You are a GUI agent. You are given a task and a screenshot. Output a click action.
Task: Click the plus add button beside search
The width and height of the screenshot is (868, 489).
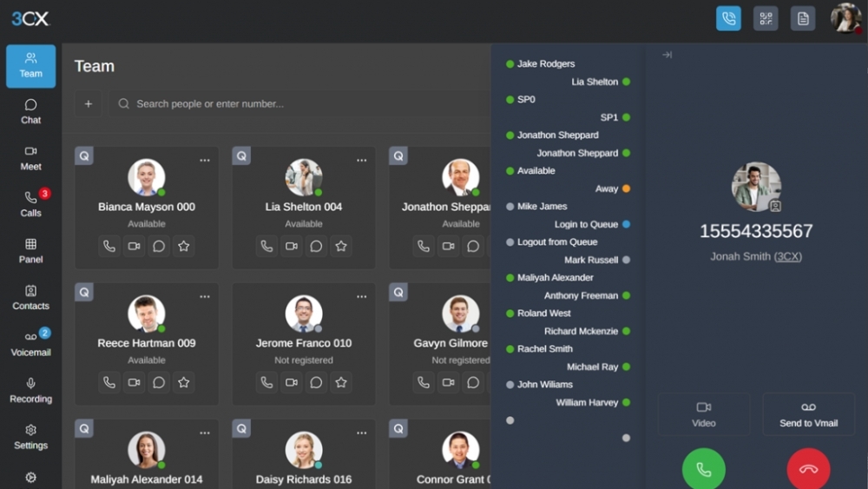click(x=88, y=103)
